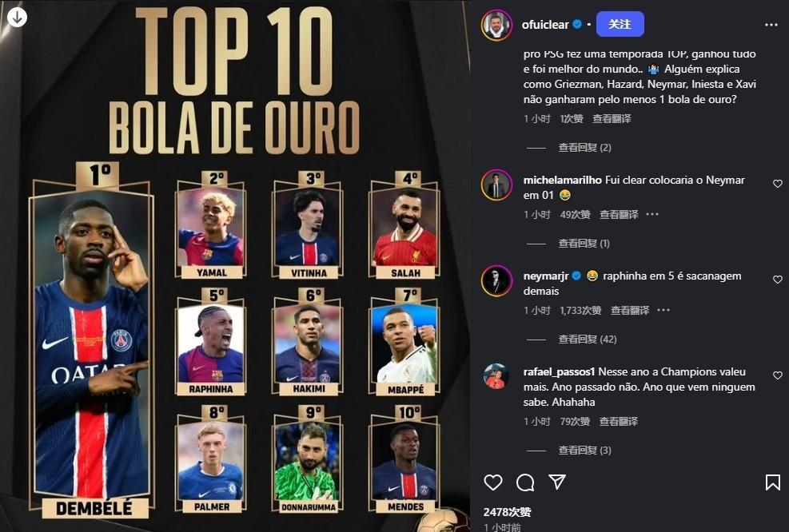Screen dimensions: 789x532
Task: Open more options on neymarjr comment
Action: pos(663,310)
